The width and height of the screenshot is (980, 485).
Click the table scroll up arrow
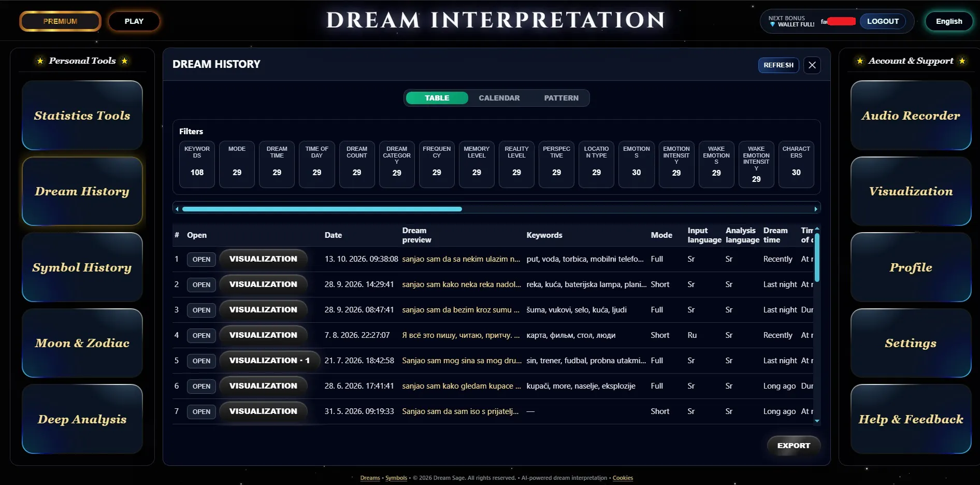pyautogui.click(x=817, y=229)
